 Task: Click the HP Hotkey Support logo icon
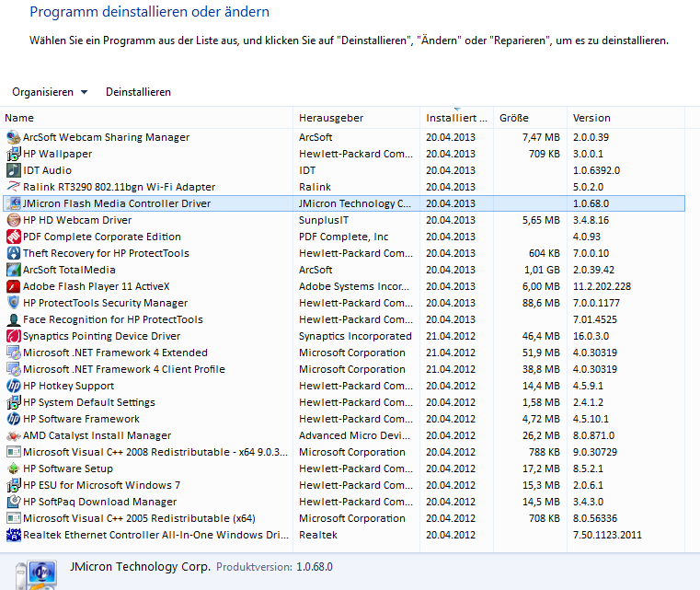[14, 386]
